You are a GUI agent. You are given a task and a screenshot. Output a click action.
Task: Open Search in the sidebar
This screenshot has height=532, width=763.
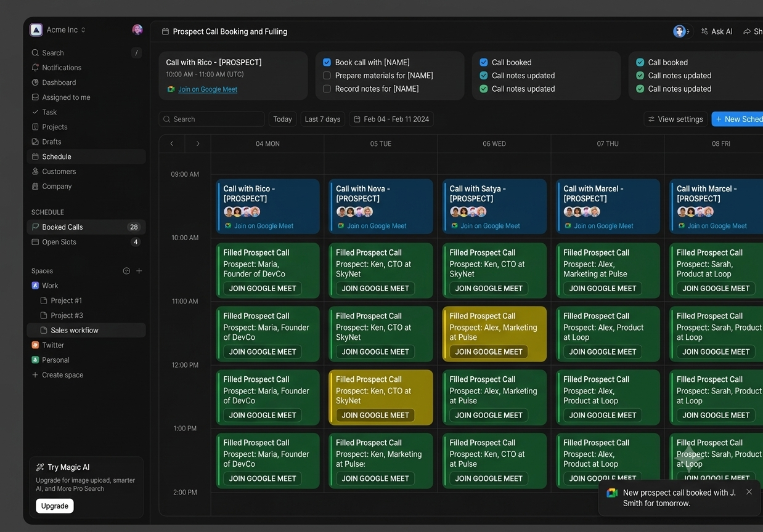[x=86, y=53]
